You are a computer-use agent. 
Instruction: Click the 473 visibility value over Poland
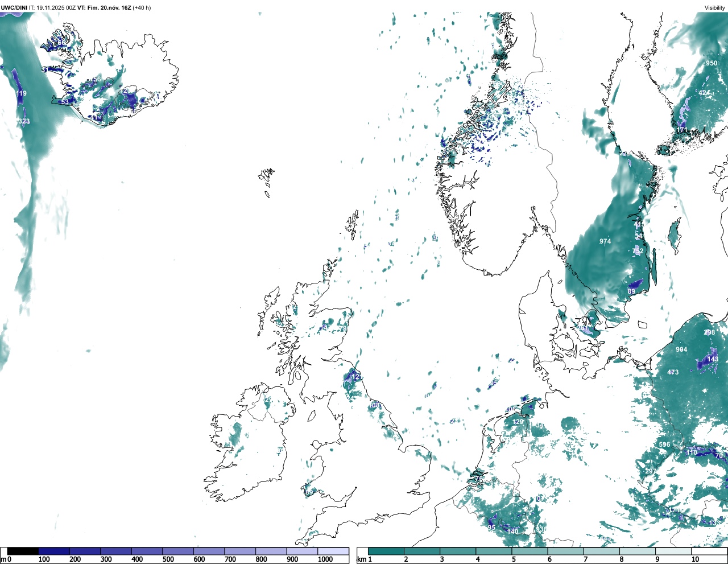(673, 372)
